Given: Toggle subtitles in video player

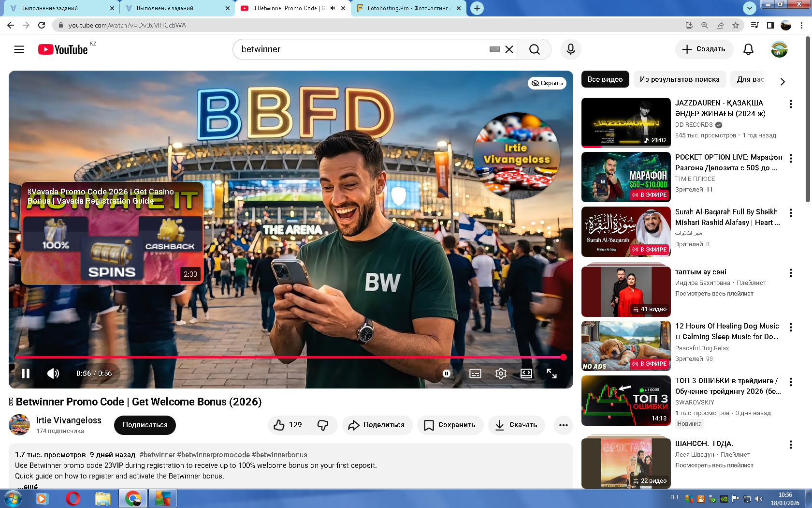Looking at the screenshot, I should click(475, 374).
